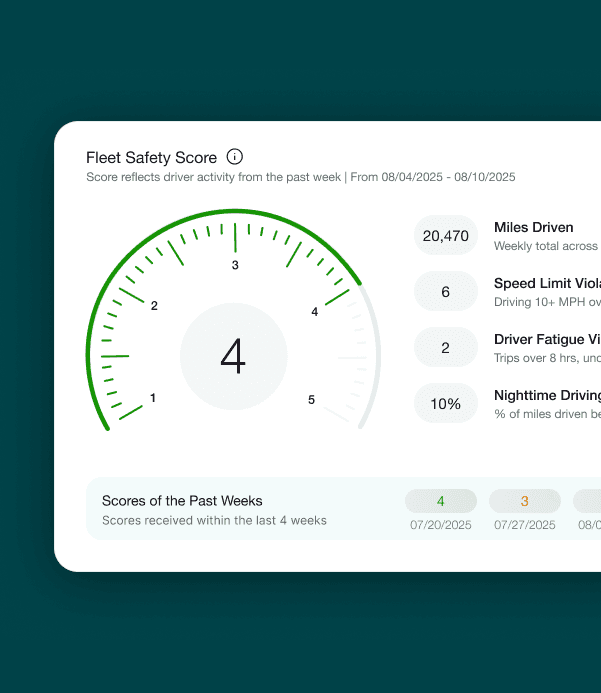
Task: Click the Driver Fatigue label
Action: [x=547, y=339]
